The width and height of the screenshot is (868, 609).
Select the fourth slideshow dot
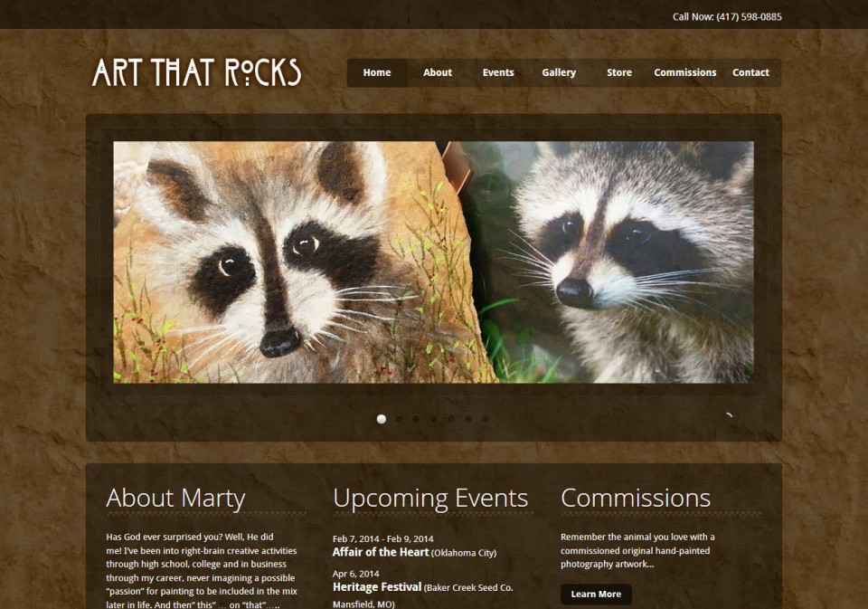pos(433,419)
